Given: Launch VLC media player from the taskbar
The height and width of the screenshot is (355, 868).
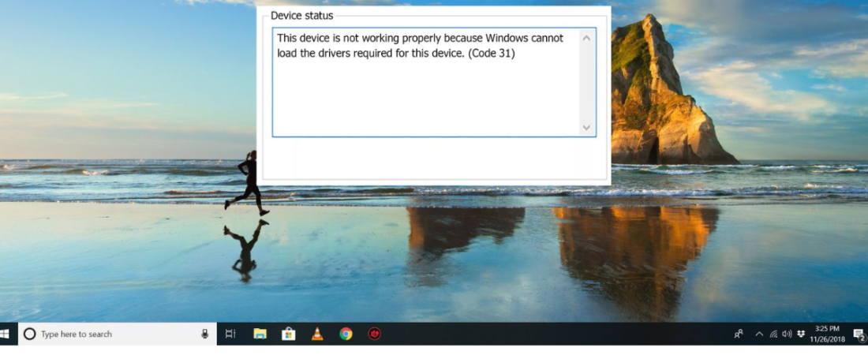Looking at the screenshot, I should click(317, 334).
